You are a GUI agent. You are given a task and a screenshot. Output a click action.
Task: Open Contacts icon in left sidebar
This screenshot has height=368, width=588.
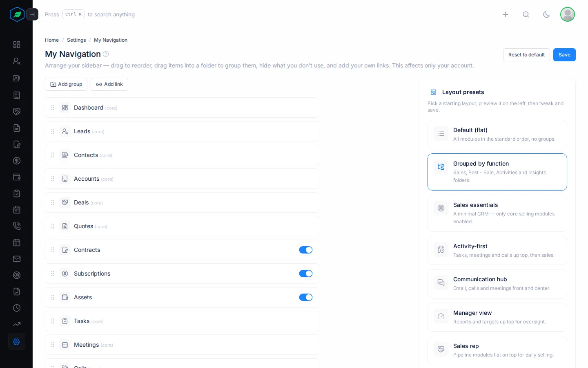17,78
